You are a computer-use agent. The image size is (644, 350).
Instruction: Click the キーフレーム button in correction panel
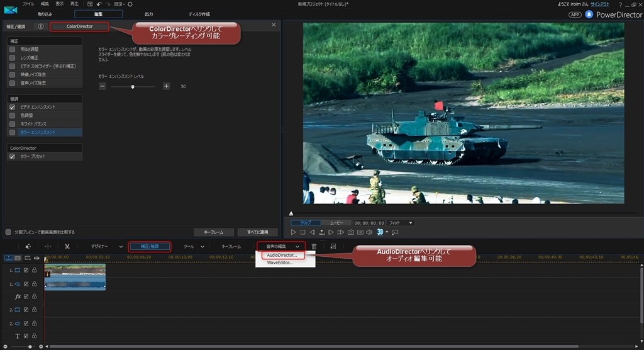click(214, 232)
